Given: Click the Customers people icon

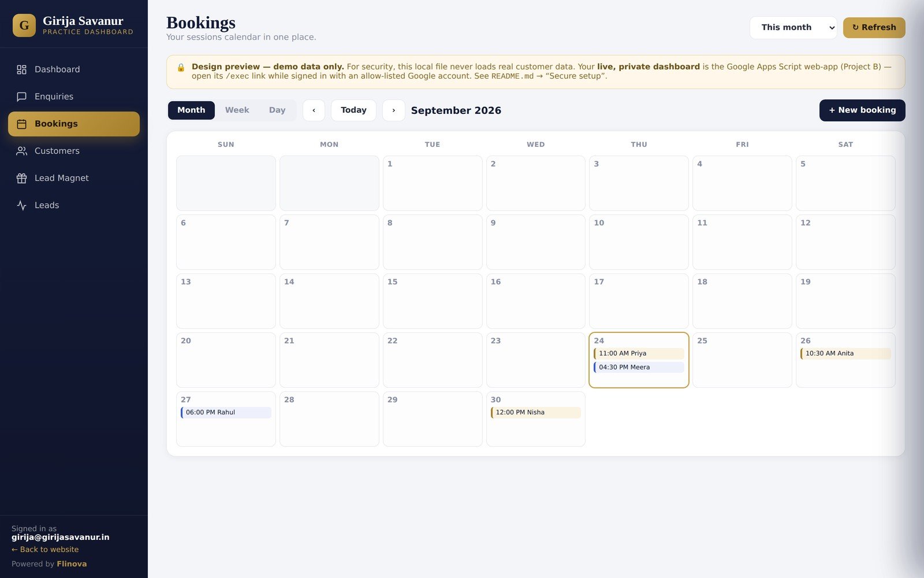Looking at the screenshot, I should coord(21,151).
